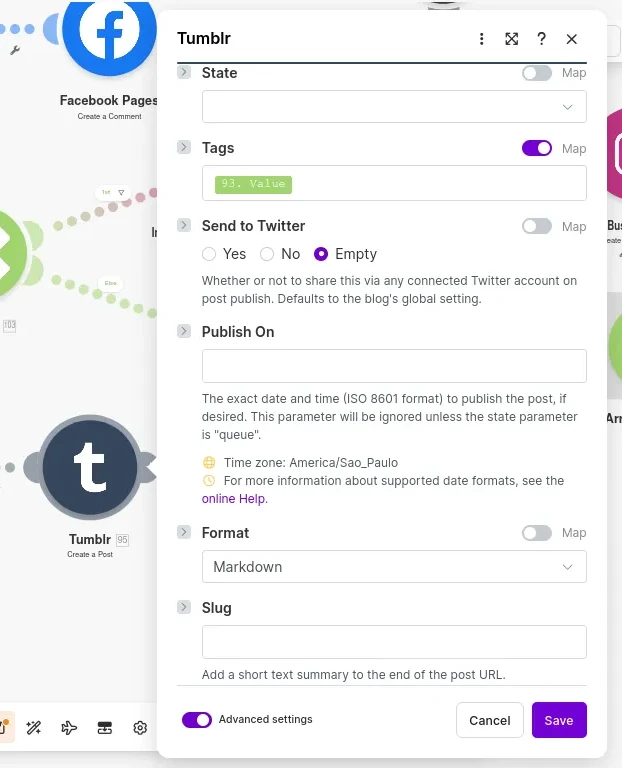Click the Save button

pos(558,720)
